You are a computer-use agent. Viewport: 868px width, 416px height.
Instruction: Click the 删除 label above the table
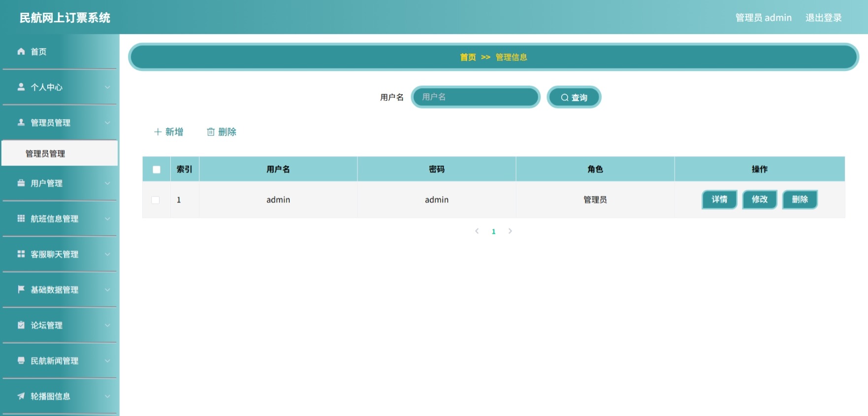pyautogui.click(x=227, y=132)
